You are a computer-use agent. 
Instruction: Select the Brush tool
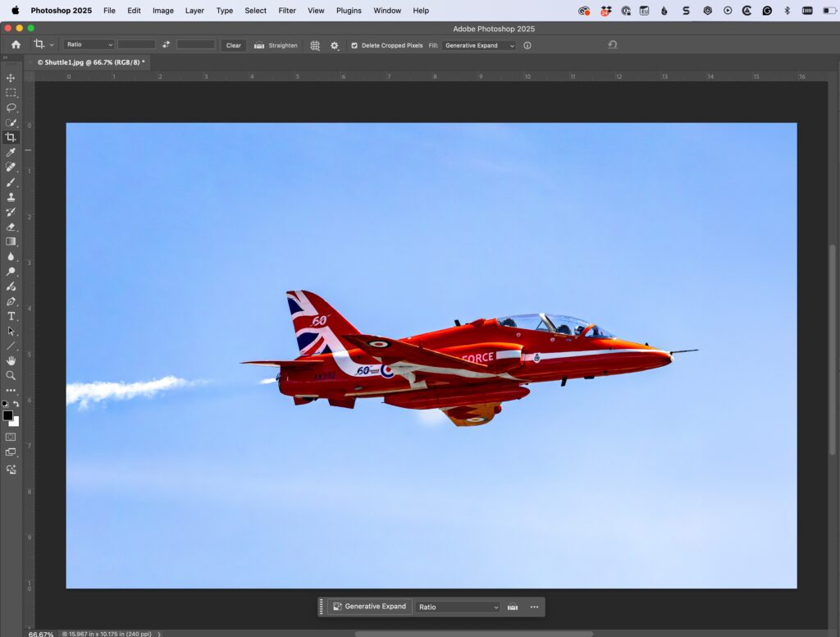click(x=11, y=182)
